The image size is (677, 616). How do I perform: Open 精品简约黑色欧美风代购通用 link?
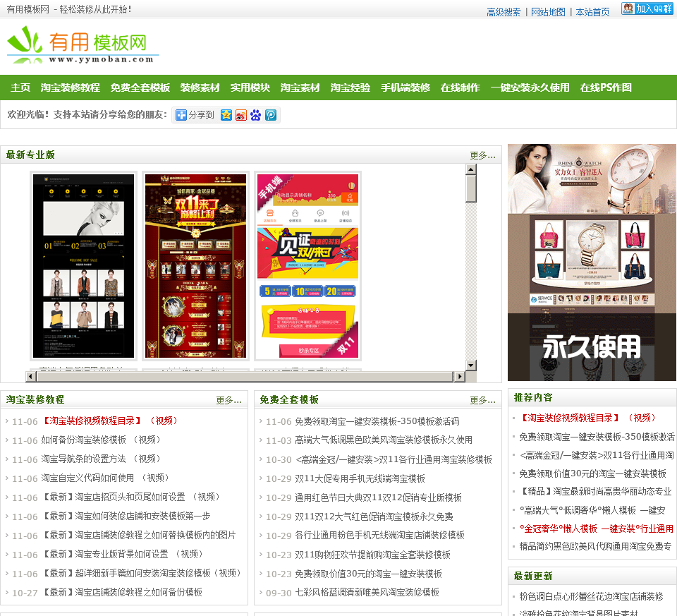(595, 546)
